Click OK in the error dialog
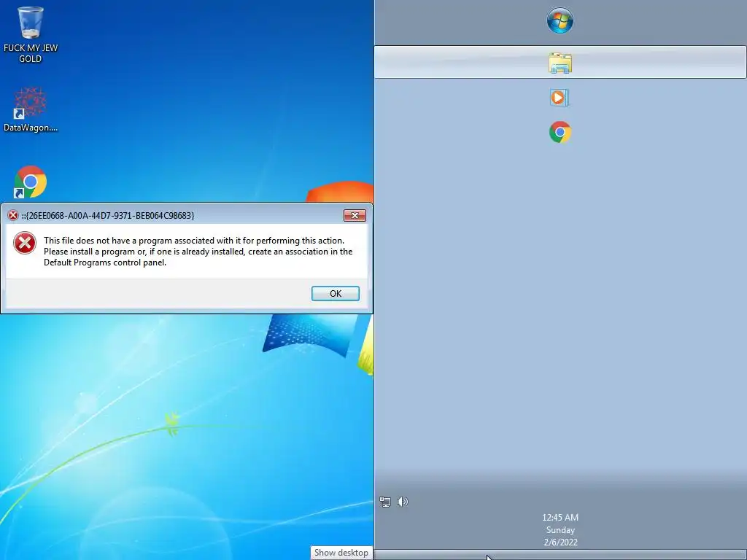The image size is (747, 560). coord(336,293)
